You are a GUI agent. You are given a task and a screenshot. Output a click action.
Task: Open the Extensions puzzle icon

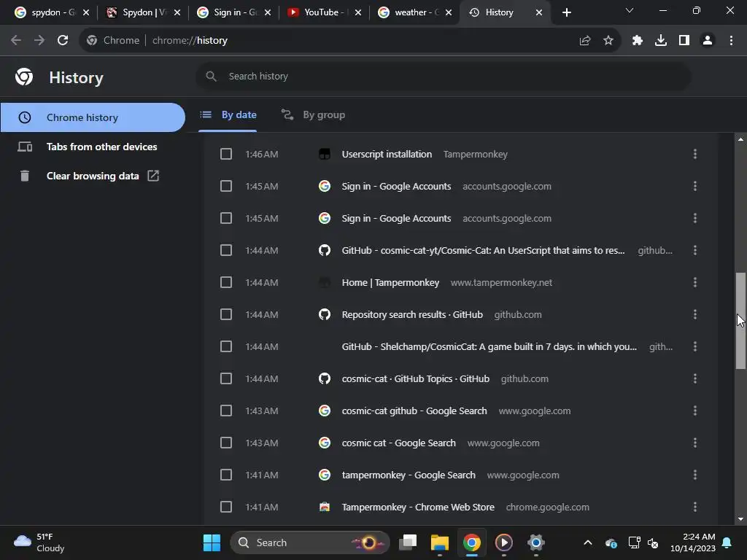(638, 41)
